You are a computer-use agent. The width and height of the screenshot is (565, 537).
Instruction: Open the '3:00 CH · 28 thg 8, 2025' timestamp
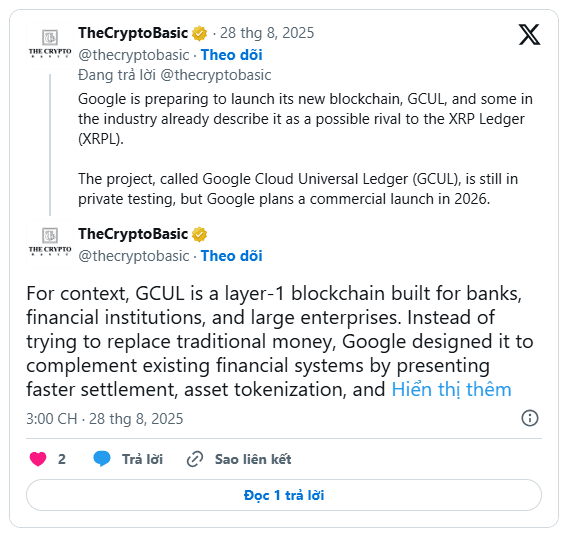click(104, 419)
